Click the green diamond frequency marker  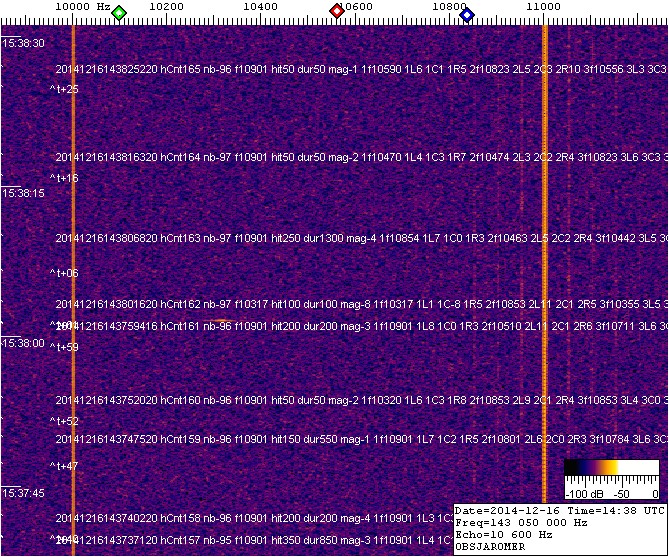tap(119, 12)
